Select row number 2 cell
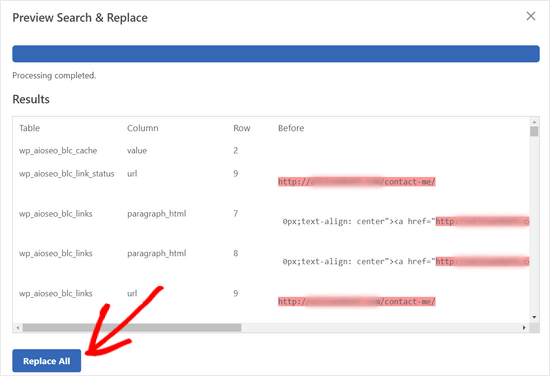 [x=236, y=150]
